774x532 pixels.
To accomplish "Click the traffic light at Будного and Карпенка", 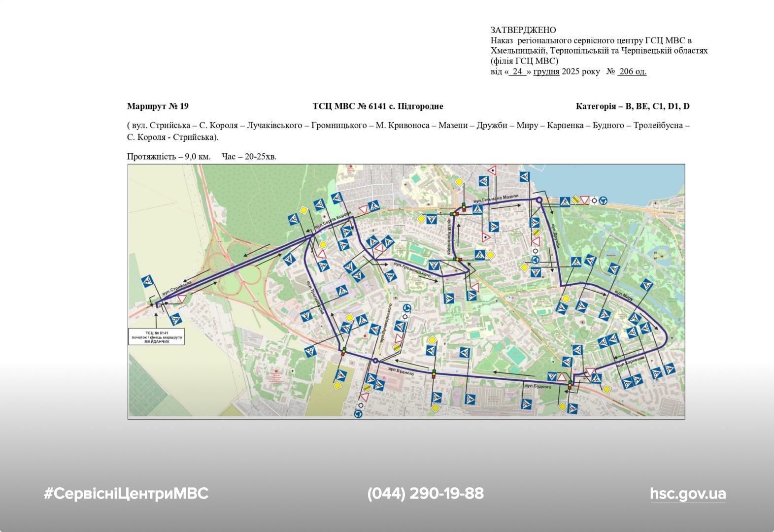I will 570,384.
